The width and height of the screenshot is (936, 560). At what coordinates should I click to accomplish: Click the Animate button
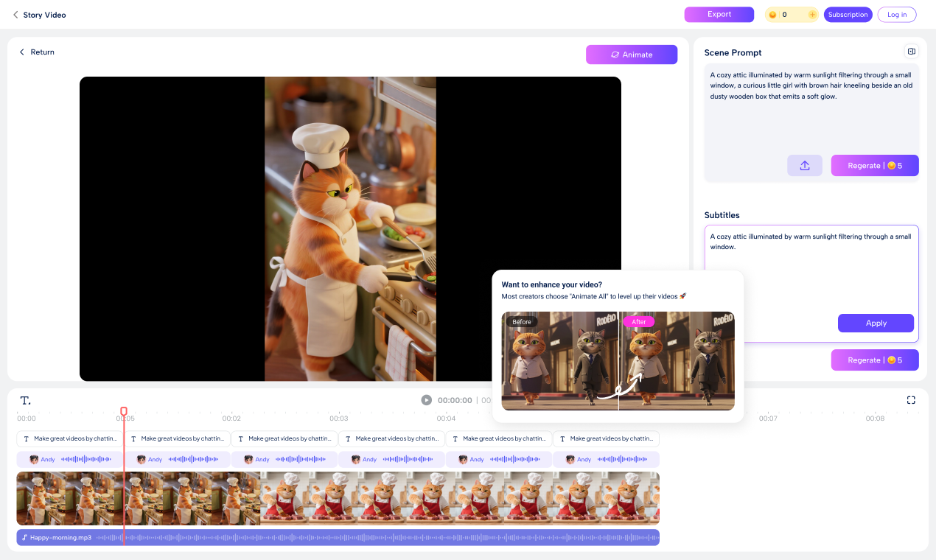[x=631, y=55]
